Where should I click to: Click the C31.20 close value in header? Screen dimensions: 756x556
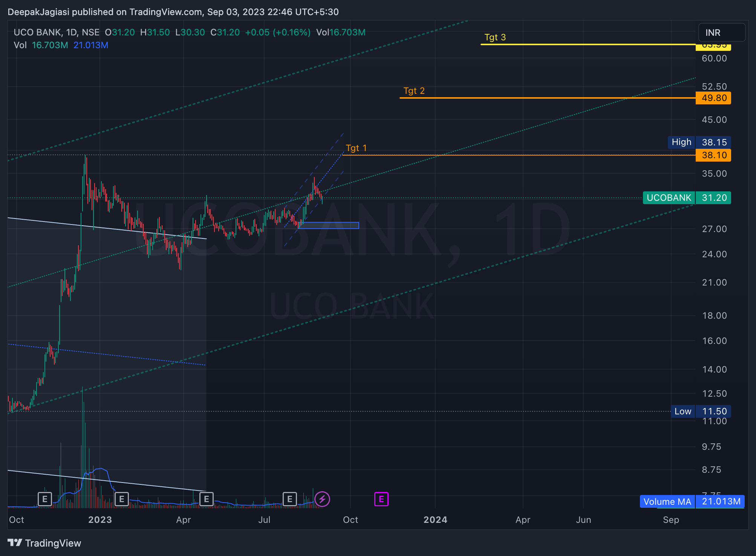point(225,32)
